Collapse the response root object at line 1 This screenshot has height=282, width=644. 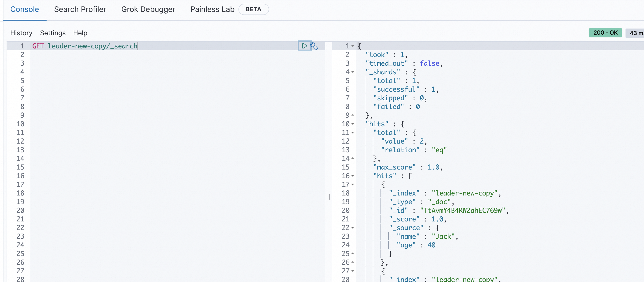pos(352,46)
